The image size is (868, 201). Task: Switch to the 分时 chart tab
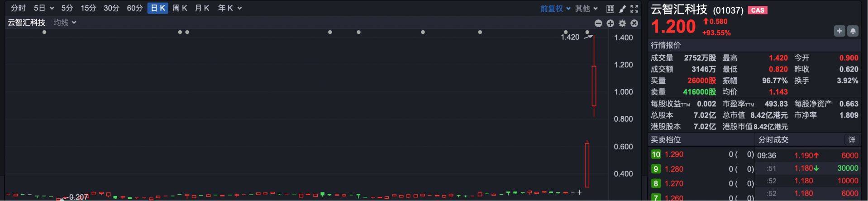tap(18, 8)
